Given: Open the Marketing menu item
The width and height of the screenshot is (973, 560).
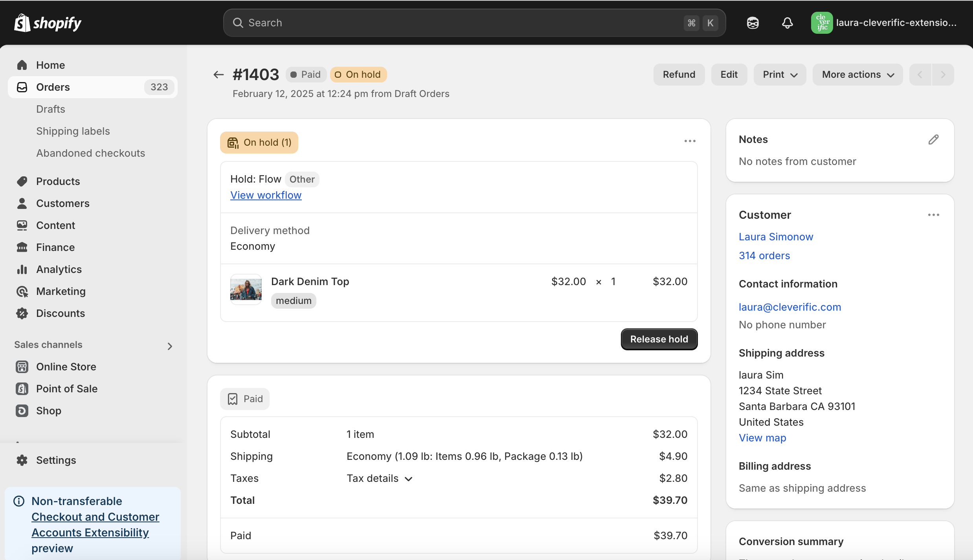Looking at the screenshot, I should (x=61, y=291).
